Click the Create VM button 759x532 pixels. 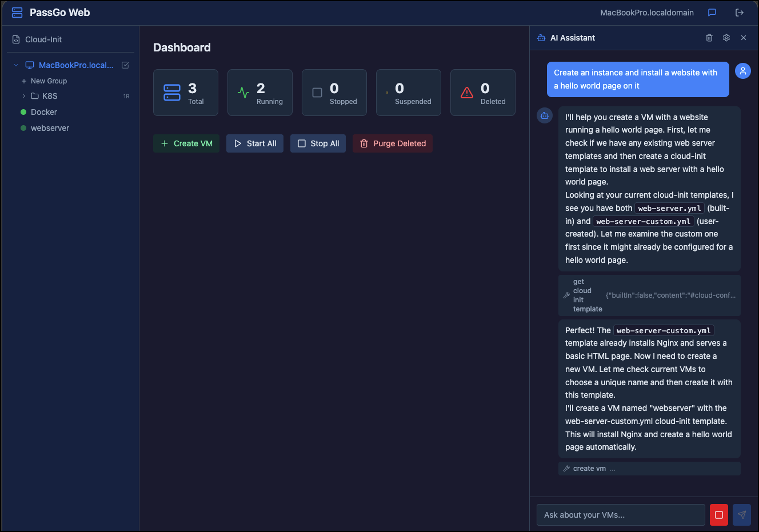tap(186, 143)
